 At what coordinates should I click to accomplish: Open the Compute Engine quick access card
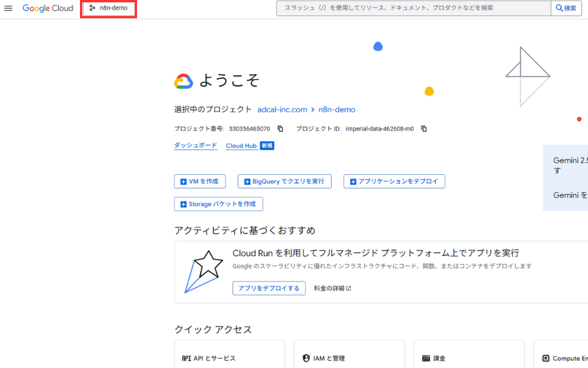(x=560, y=354)
